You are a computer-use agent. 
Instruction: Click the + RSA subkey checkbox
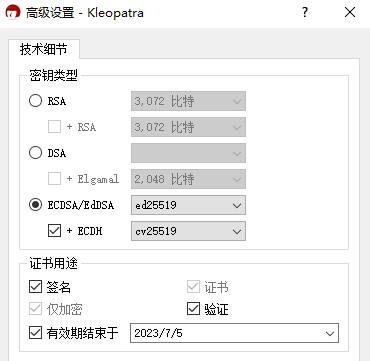(x=54, y=127)
